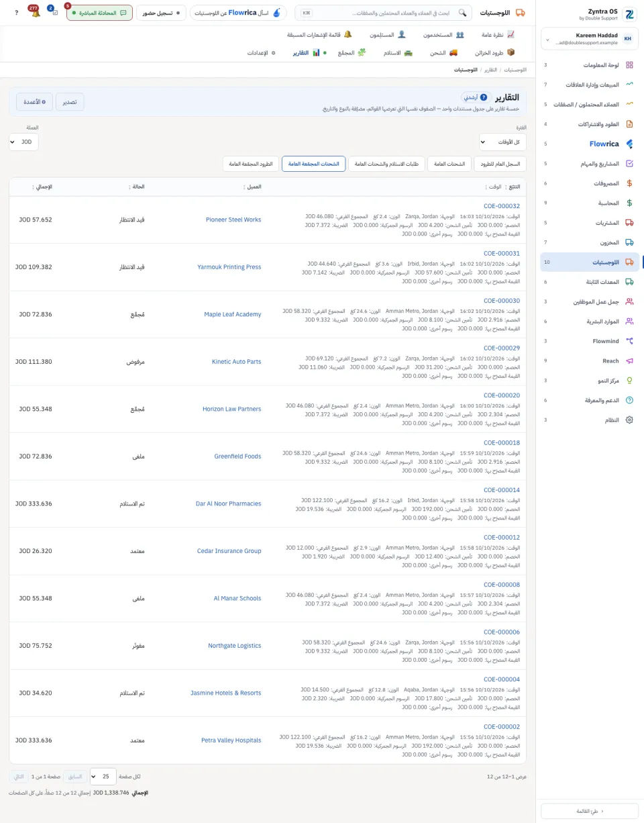Open 'قائمة الإشعارات المسبقة' nav item
Image resolution: width=644 pixels, height=823 pixels.
click(319, 34)
